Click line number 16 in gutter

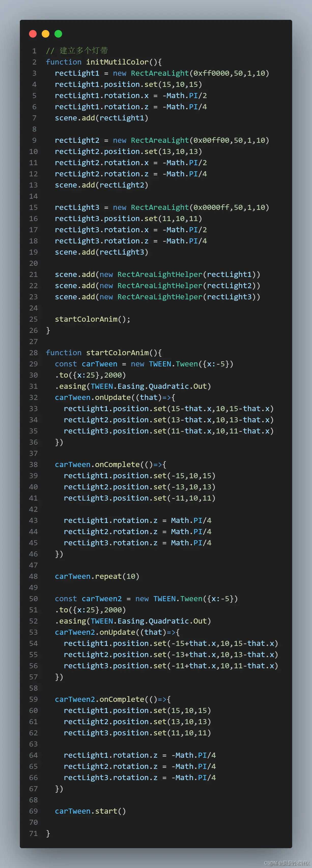(33, 219)
